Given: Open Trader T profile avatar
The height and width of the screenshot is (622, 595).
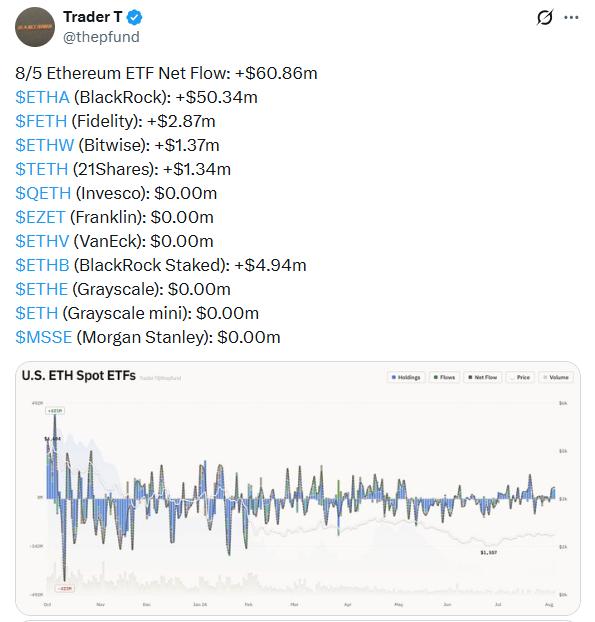Looking at the screenshot, I should pos(35,27).
